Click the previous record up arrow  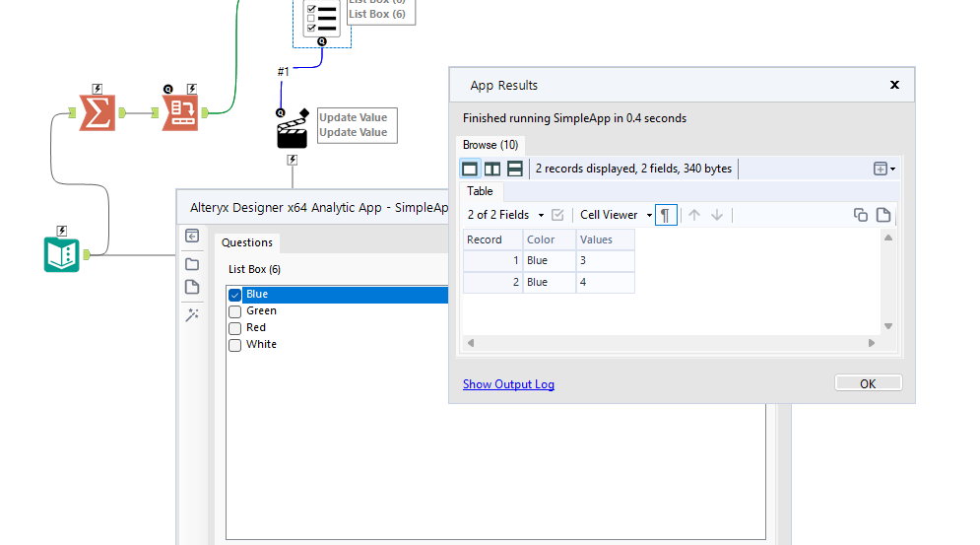coord(694,215)
